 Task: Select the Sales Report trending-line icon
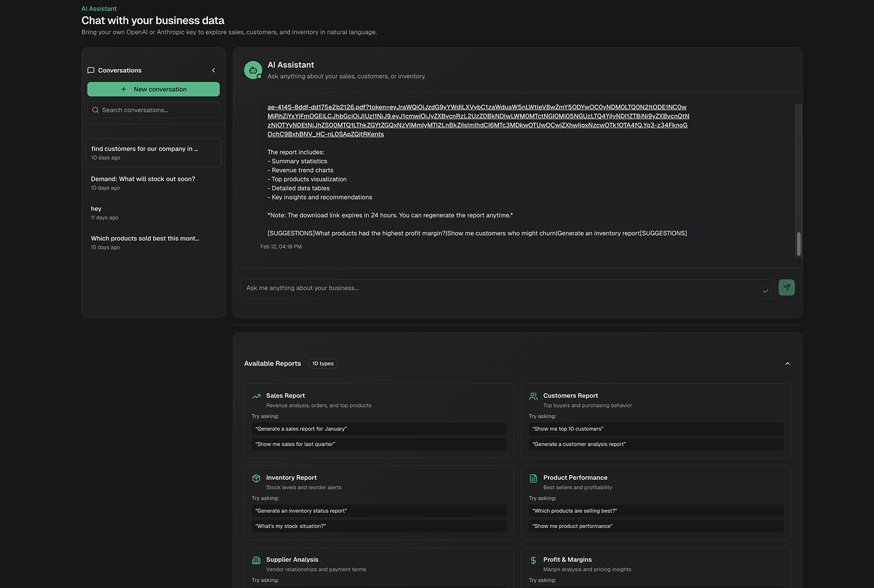pyautogui.click(x=257, y=395)
